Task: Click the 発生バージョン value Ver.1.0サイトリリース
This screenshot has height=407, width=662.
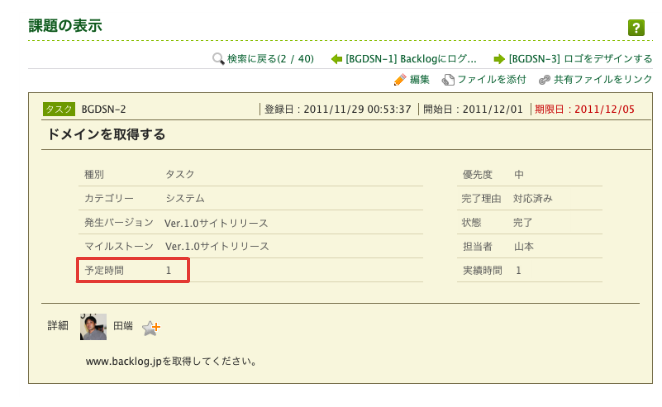Action: pyautogui.click(x=216, y=223)
